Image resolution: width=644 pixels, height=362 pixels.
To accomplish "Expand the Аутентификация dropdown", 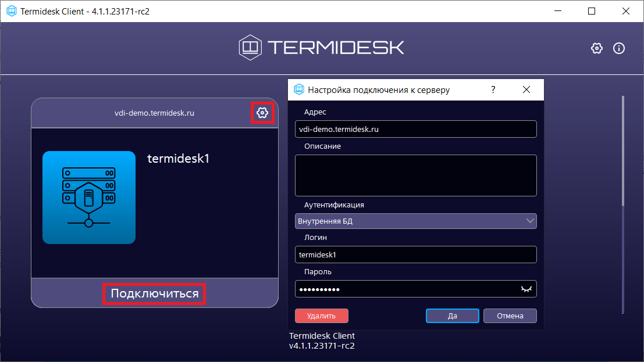I will pyautogui.click(x=415, y=221).
